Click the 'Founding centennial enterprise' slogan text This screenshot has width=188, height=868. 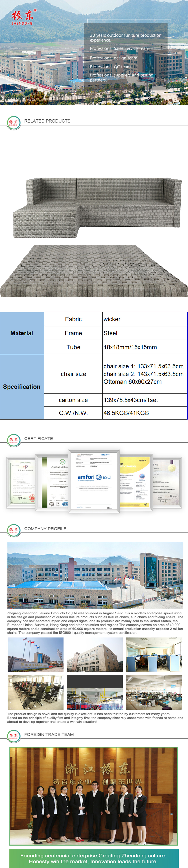point(93,858)
